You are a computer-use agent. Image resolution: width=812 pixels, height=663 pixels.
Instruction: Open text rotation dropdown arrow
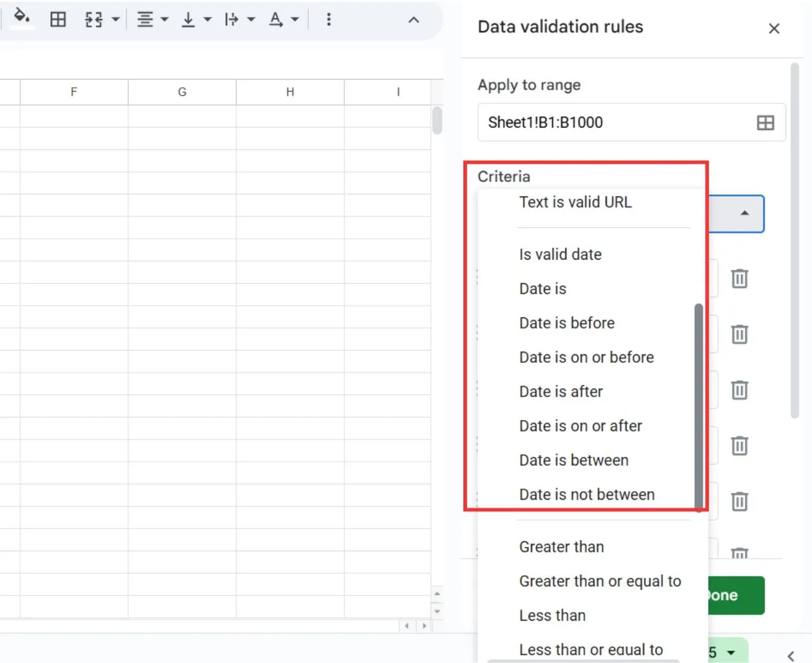point(295,20)
